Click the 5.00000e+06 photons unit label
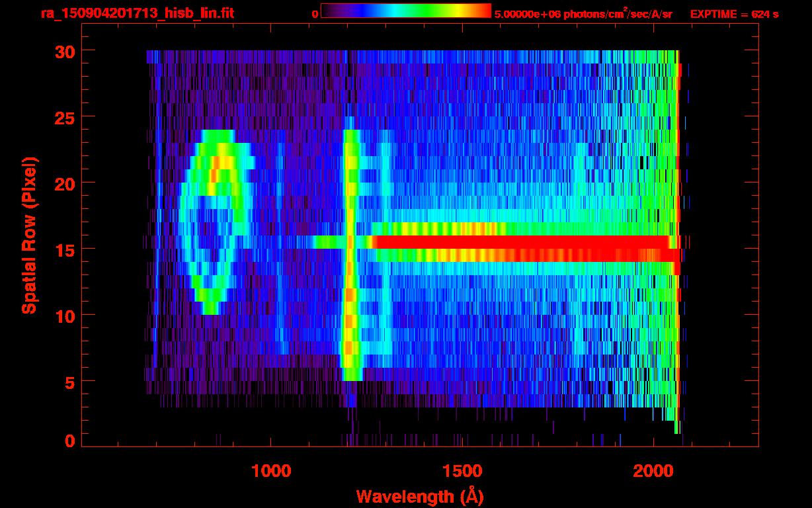 pos(583,13)
